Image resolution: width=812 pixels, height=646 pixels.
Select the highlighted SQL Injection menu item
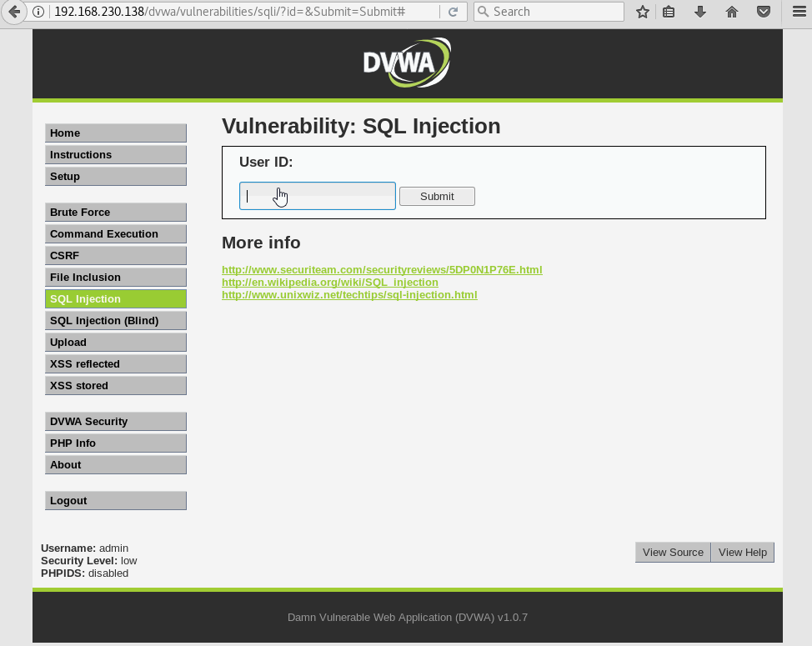pos(116,299)
